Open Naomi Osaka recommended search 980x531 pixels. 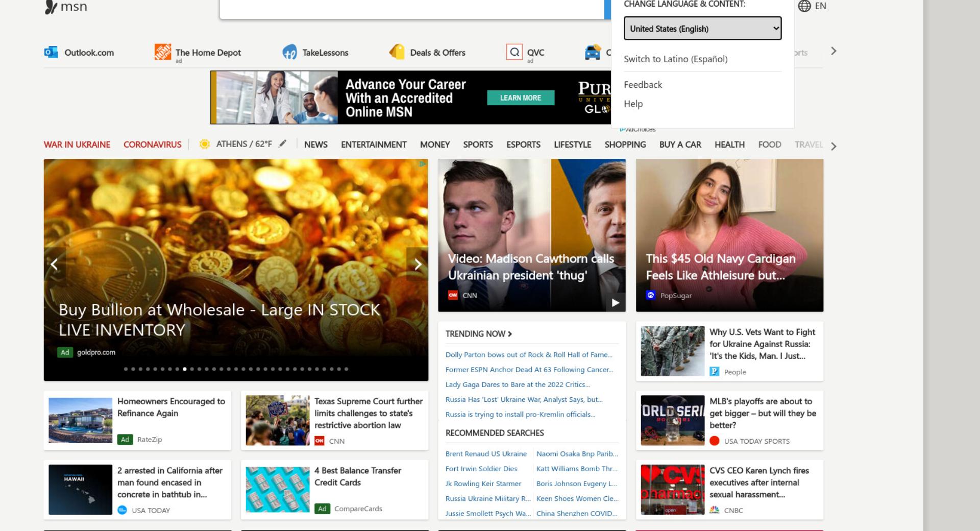[577, 453]
